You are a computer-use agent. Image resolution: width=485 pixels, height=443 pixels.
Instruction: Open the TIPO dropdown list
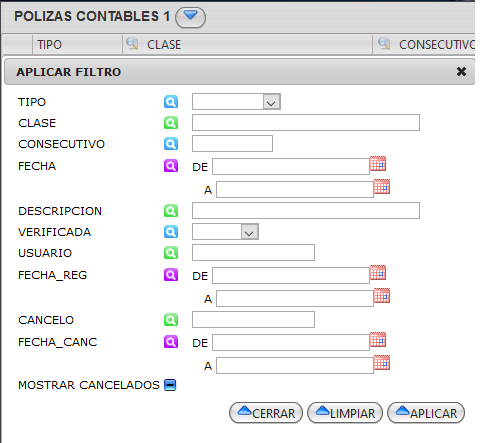coord(271,102)
